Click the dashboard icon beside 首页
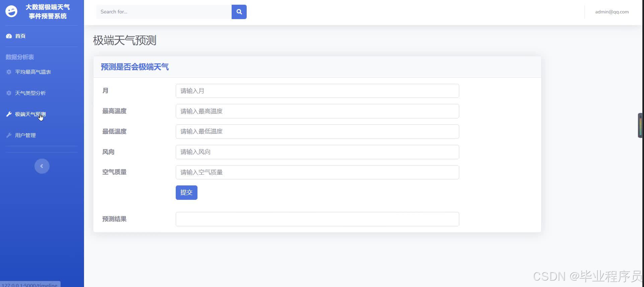This screenshot has height=287, width=644. (x=9, y=36)
